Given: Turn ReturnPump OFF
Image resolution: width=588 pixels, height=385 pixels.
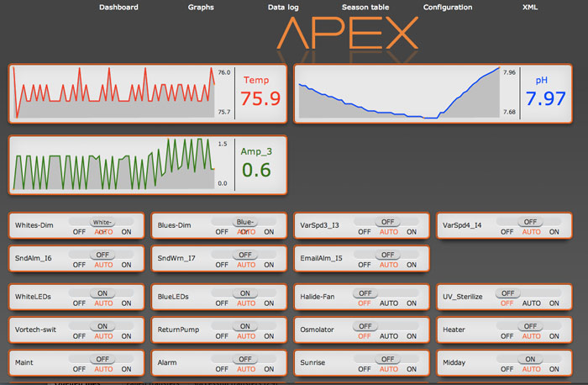Looking at the screenshot, I should click(222, 336).
